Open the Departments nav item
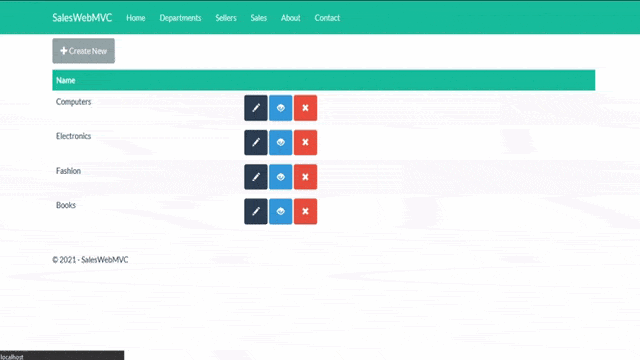 [x=180, y=18]
